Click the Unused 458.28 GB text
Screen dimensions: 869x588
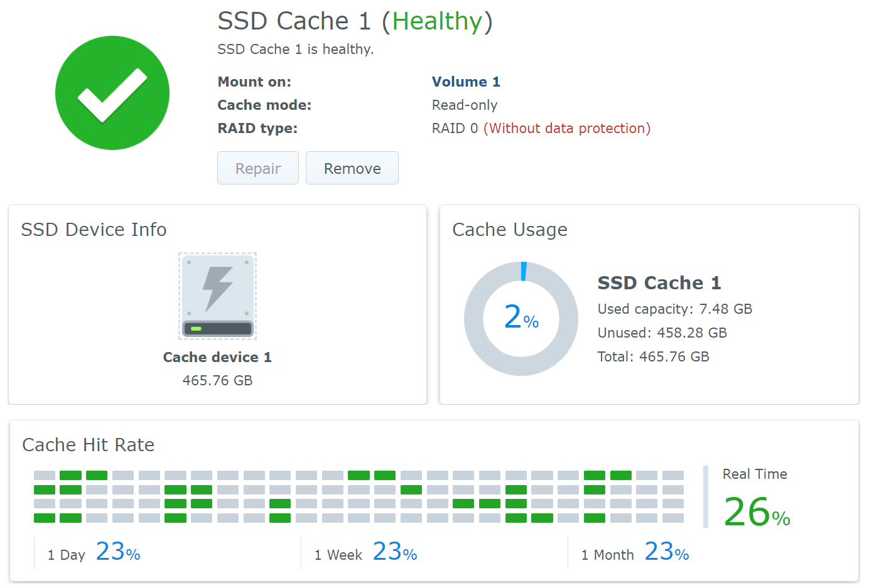662,333
